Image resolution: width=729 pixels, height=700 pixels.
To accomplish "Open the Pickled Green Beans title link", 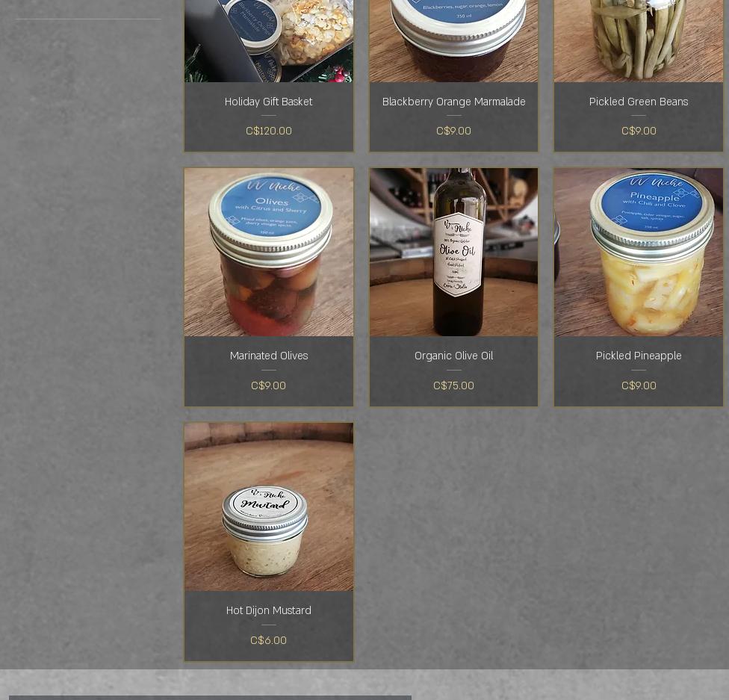I will pyautogui.click(x=639, y=102).
